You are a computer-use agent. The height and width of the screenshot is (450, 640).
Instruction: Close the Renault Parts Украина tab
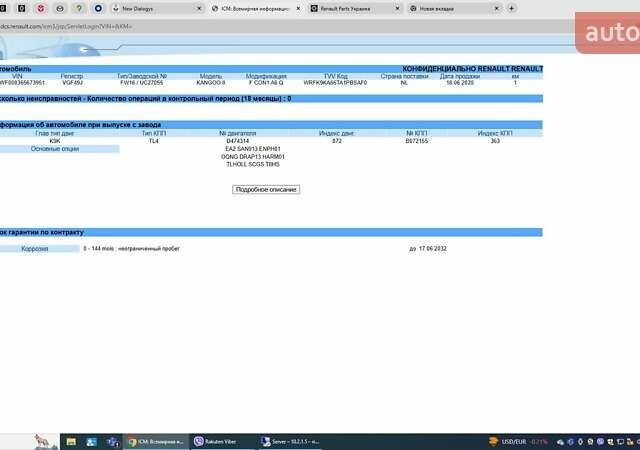pyautogui.click(x=397, y=9)
